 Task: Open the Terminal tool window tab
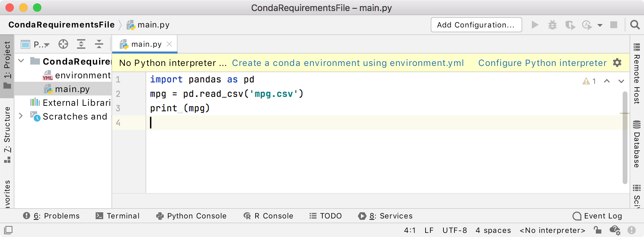[x=118, y=216]
